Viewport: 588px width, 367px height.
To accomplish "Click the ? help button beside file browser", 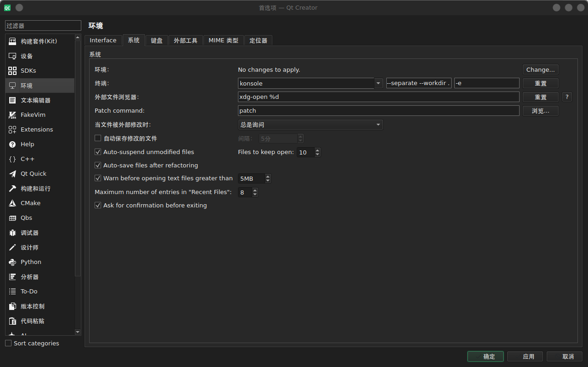I will coord(567,97).
